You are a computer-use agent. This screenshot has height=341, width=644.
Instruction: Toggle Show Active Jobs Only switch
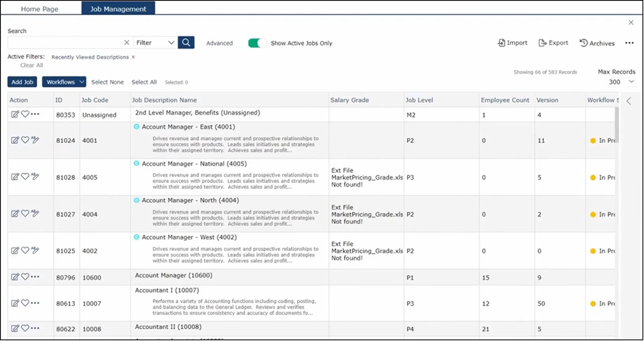click(257, 43)
